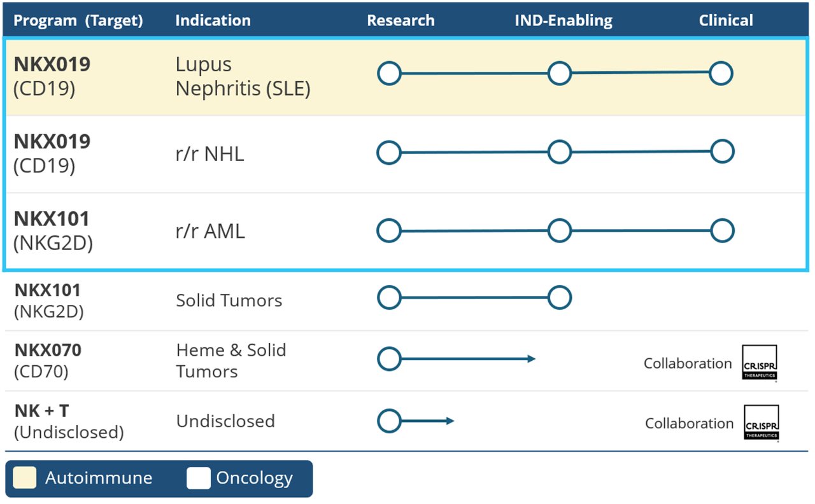Click Collaboration text in NKX070 row
Viewport: 815px width, 504px height.
[x=688, y=363]
